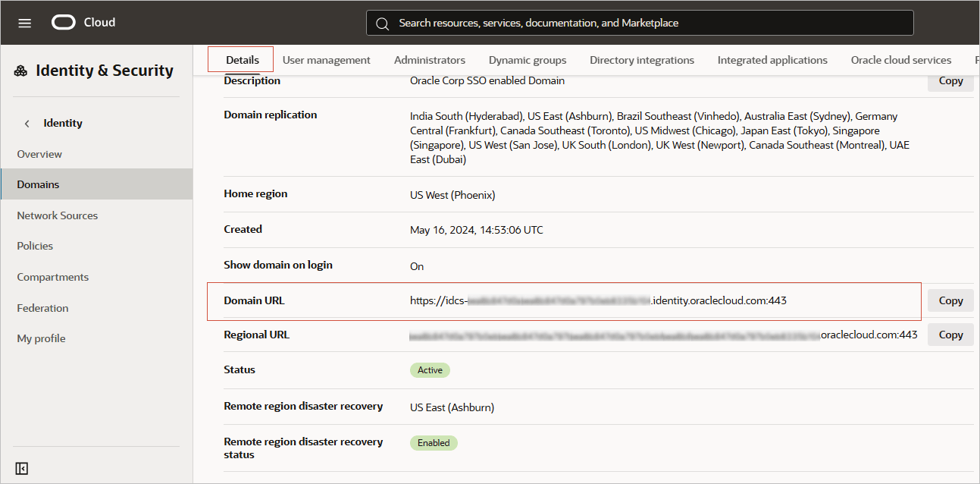Image resolution: width=980 pixels, height=484 pixels.
Task: Focus the search resources input field
Action: pyautogui.click(x=640, y=23)
